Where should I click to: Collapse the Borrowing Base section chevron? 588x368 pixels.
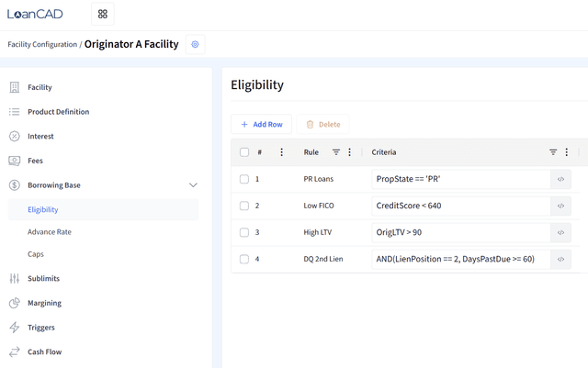[x=193, y=185]
